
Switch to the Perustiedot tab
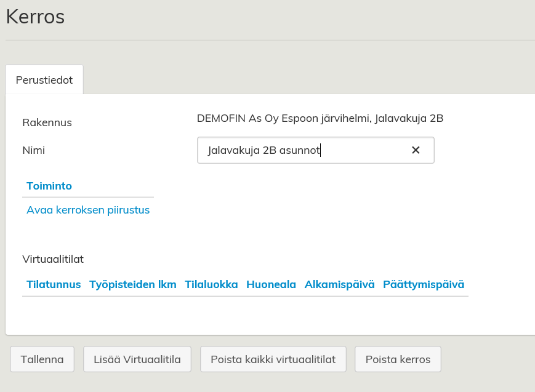pos(44,80)
